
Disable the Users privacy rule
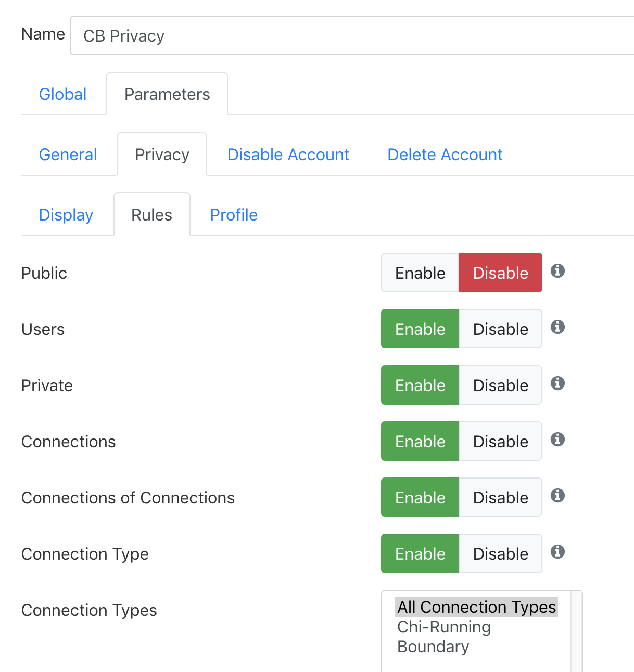click(x=500, y=329)
